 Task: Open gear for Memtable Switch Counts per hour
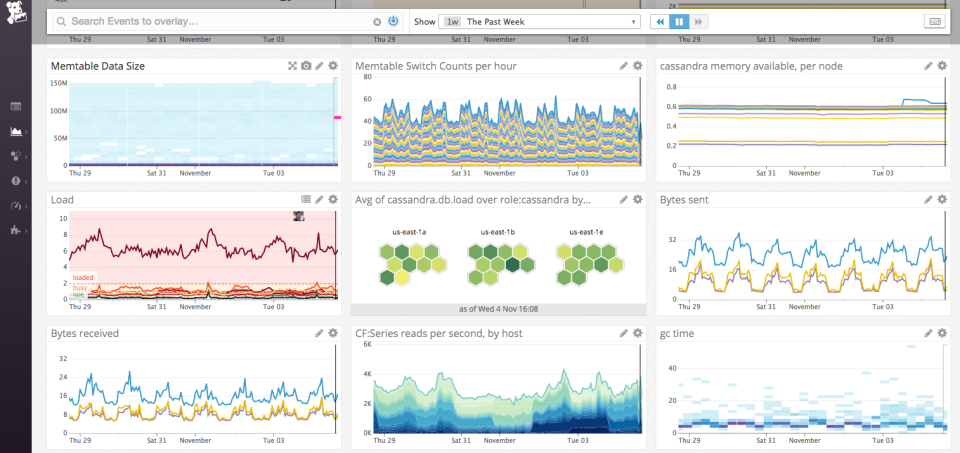pos(637,66)
